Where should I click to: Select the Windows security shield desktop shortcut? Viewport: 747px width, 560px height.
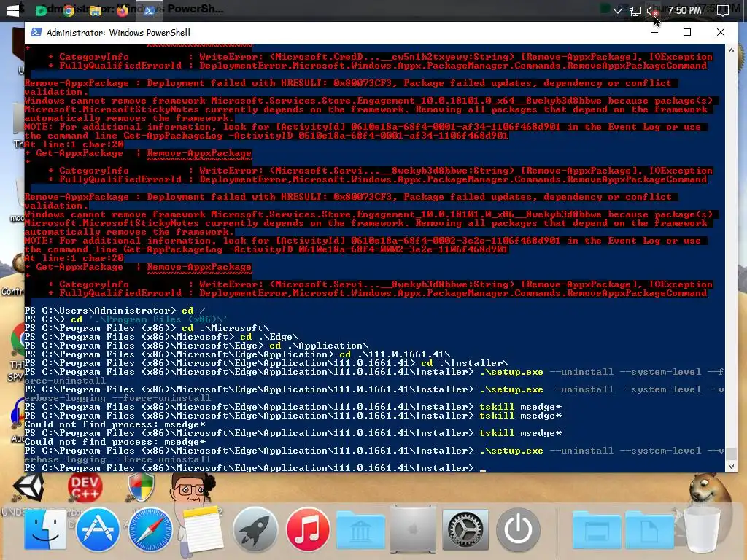[141, 488]
